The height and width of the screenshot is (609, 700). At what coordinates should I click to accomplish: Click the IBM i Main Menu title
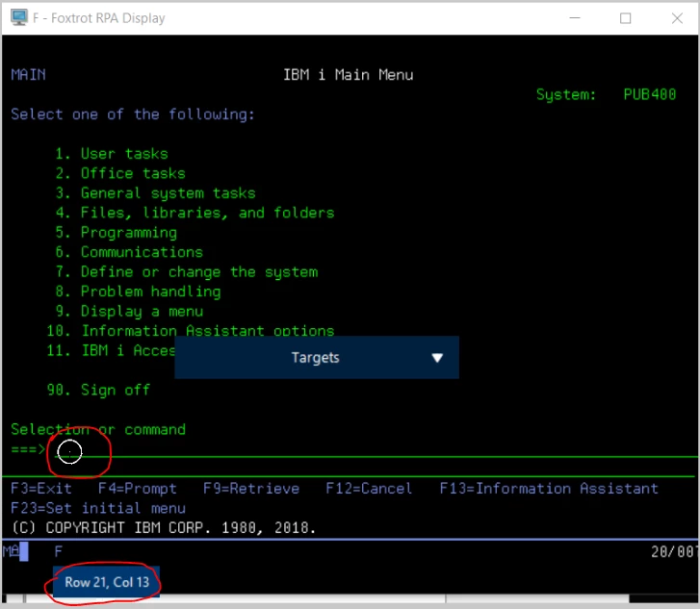coord(349,75)
